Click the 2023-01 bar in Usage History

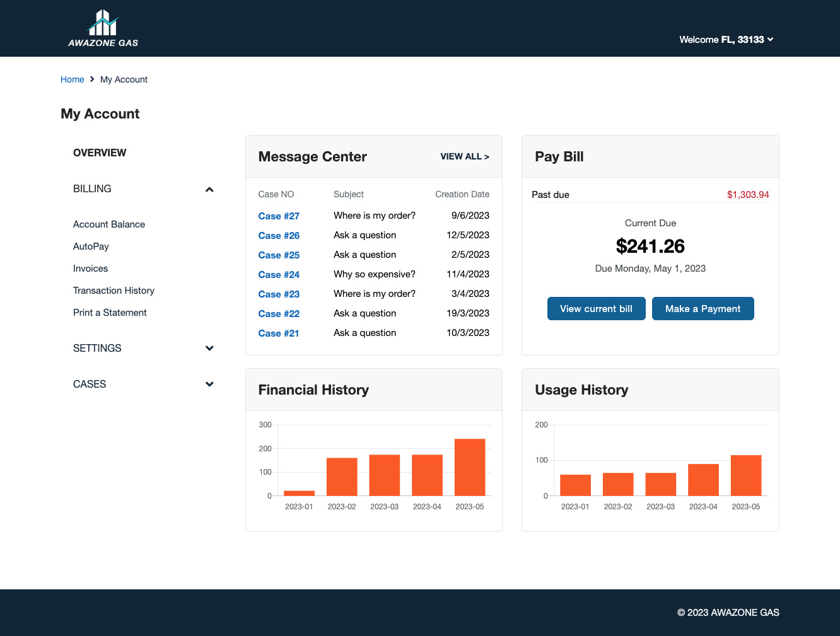click(575, 485)
